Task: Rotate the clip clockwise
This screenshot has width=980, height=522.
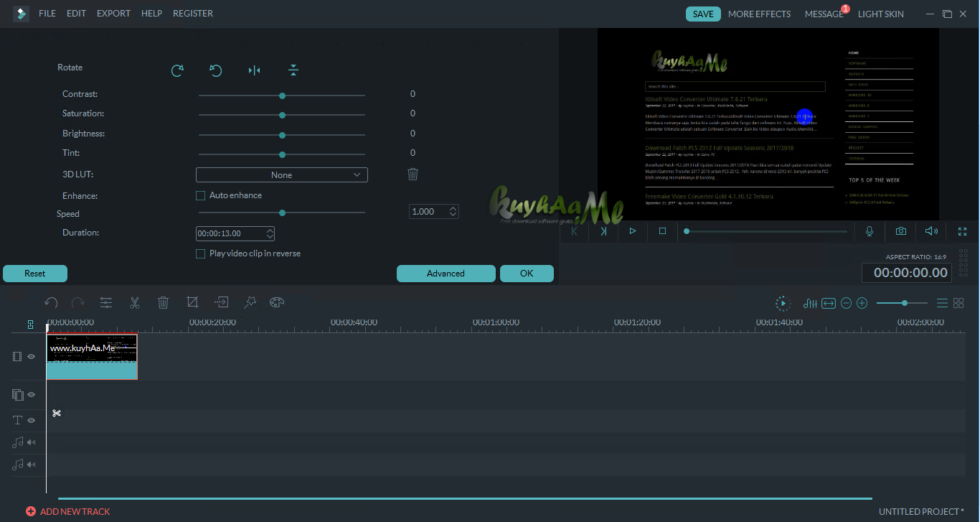Action: [177, 70]
